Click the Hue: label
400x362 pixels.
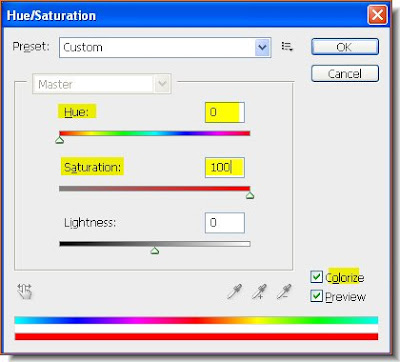click(x=77, y=112)
